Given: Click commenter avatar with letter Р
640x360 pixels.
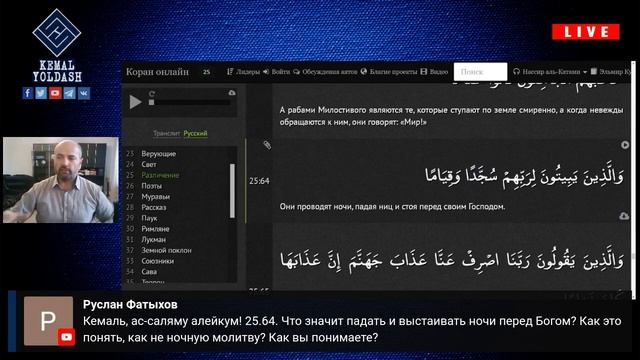Looking at the screenshot, I should pos(48,321).
